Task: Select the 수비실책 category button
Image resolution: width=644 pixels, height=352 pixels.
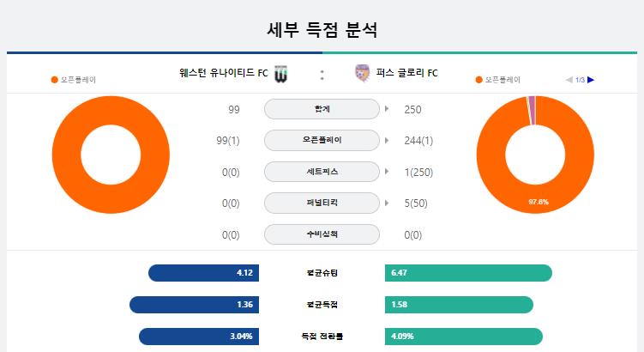Action: pos(322,234)
